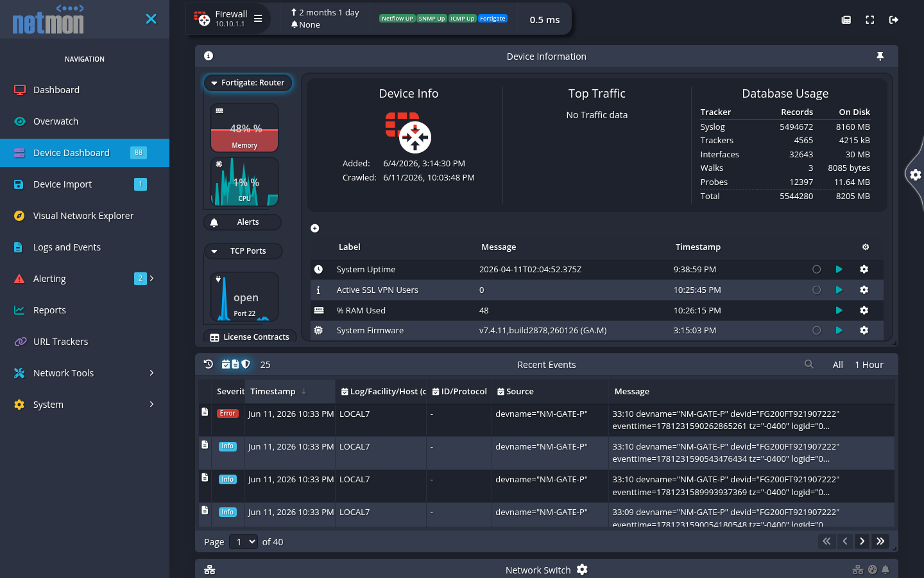Click the Recent Events history icon

point(209,364)
